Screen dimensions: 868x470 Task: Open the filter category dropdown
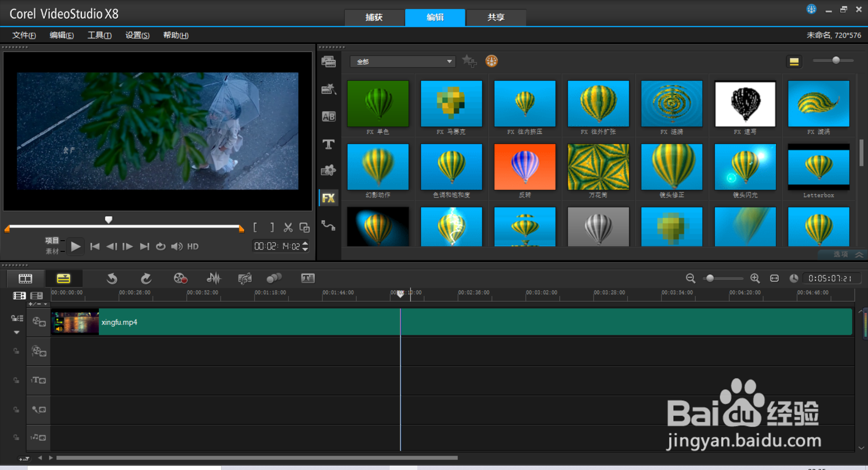[x=402, y=61]
